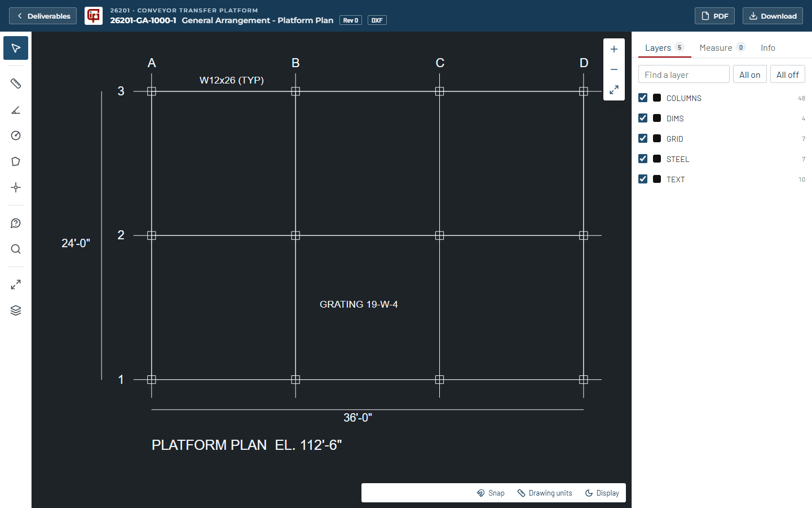Open the comment question tool
This screenshot has height=508, width=812.
[16, 224]
